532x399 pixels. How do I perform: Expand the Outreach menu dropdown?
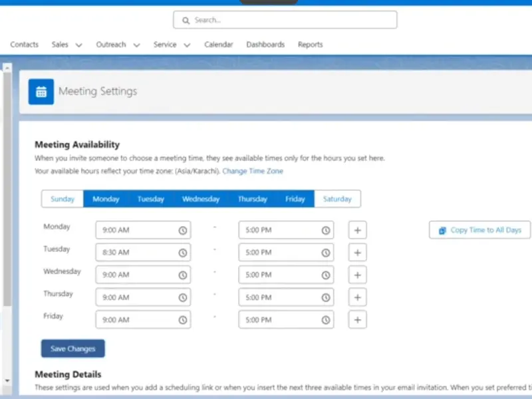[x=136, y=45]
